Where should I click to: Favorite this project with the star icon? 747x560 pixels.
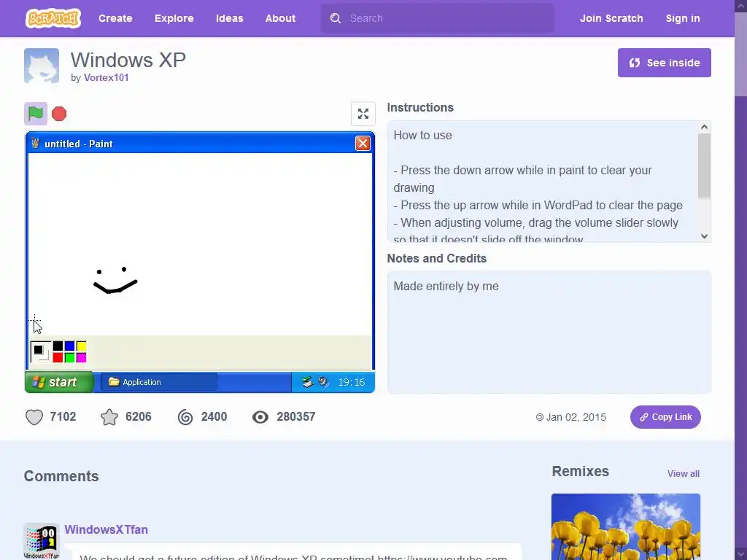point(109,417)
